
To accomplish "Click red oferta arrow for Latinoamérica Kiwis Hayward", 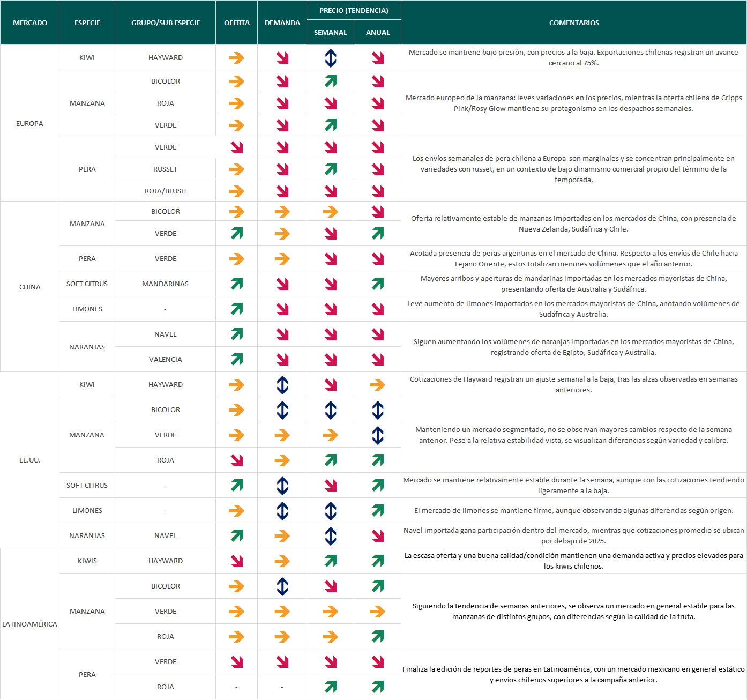I will (237, 561).
